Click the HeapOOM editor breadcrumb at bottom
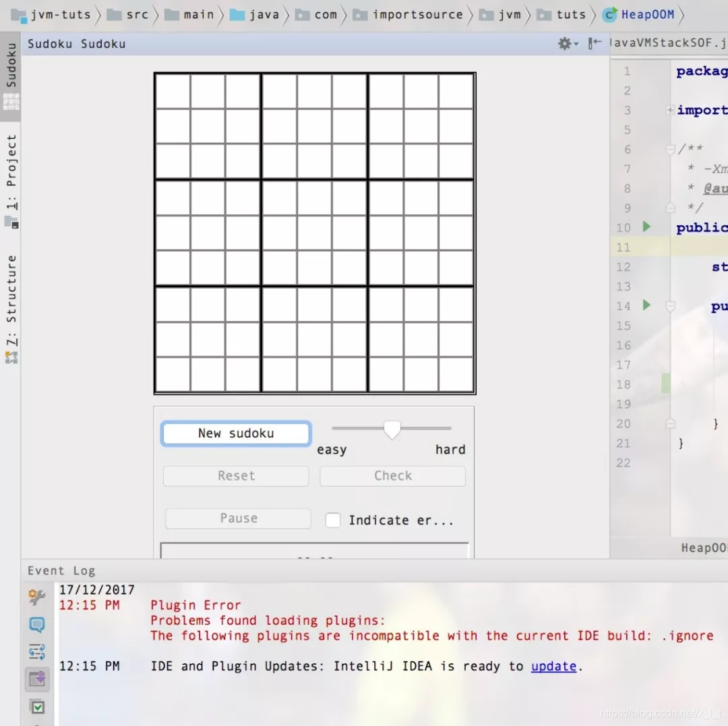The width and height of the screenshot is (728, 726). pyautogui.click(x=704, y=548)
